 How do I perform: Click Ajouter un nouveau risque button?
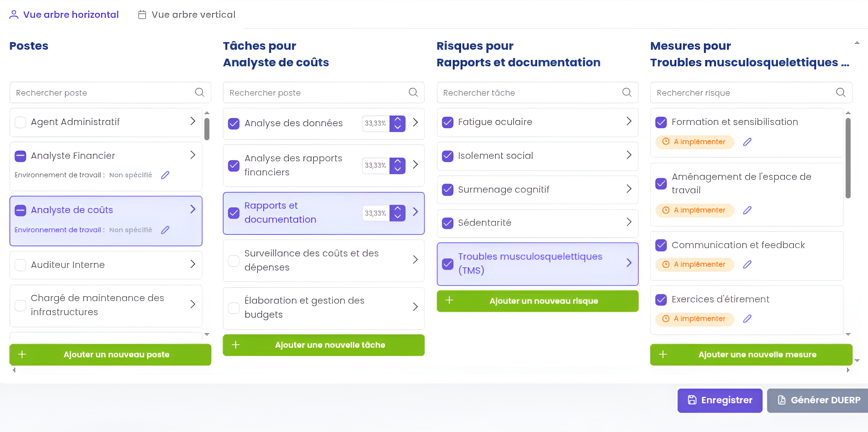(x=537, y=301)
